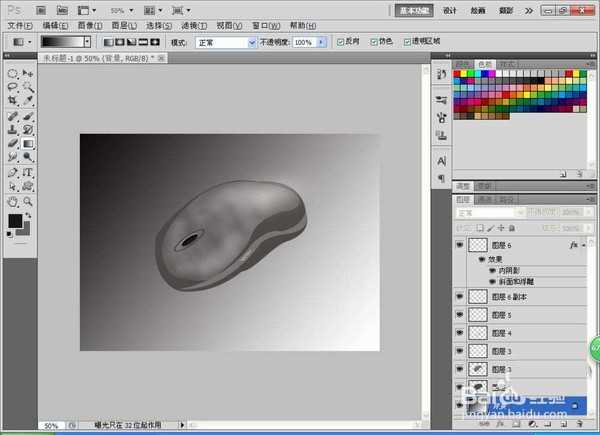Select the Type tool in the toolbox

tap(27, 171)
